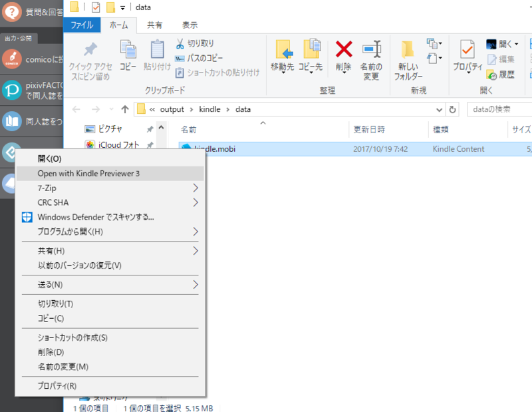Choose Open with Kindle Previewer 3

point(110,173)
